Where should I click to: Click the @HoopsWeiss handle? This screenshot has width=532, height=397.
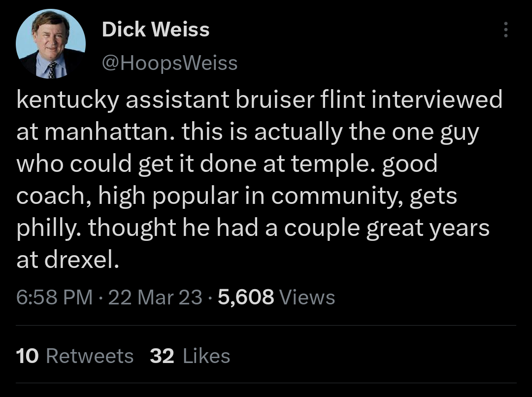(169, 63)
